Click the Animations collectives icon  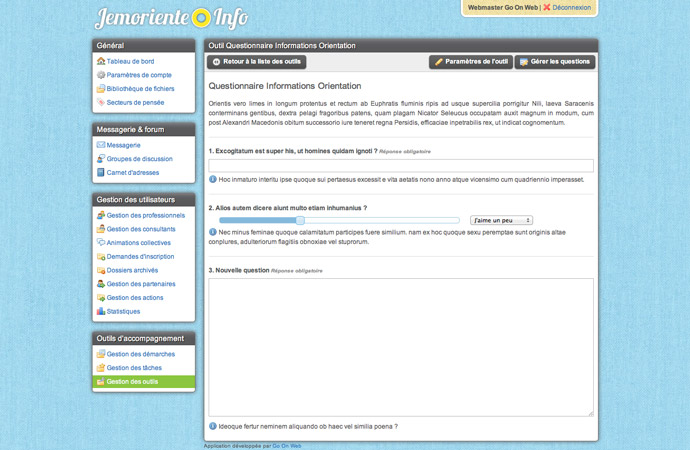tap(101, 242)
